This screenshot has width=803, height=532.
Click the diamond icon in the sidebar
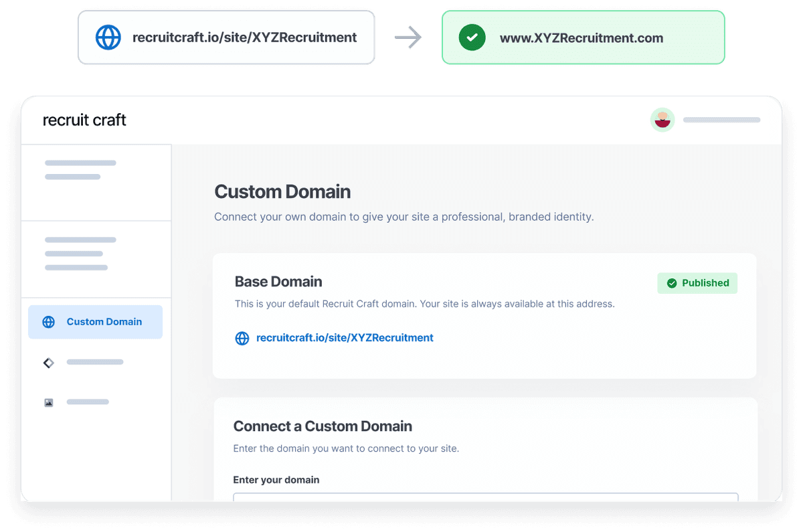click(x=48, y=362)
